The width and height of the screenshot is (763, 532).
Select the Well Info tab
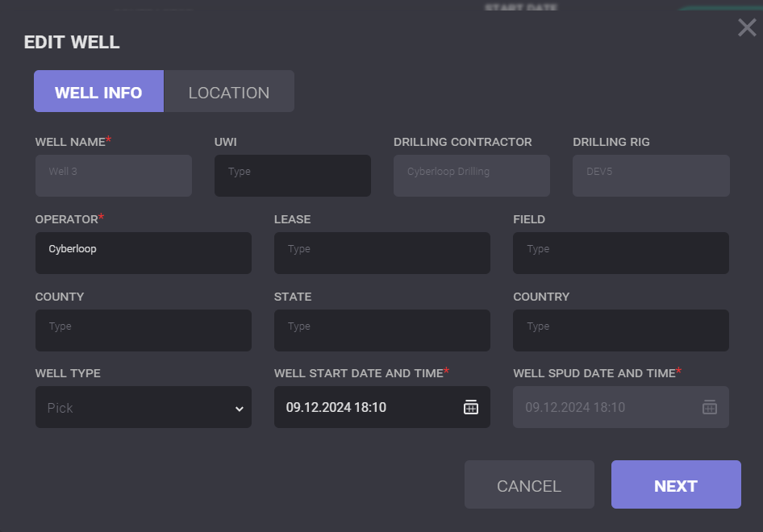[98, 92]
